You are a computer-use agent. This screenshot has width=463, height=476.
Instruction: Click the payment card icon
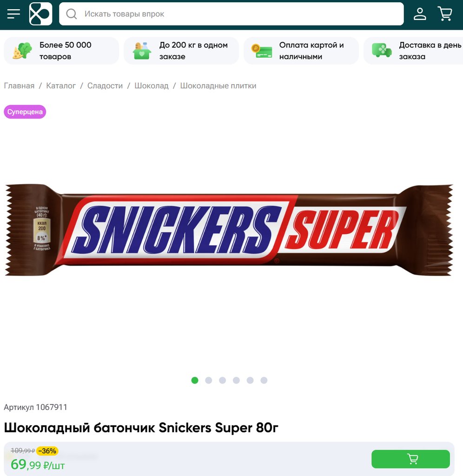point(262,51)
